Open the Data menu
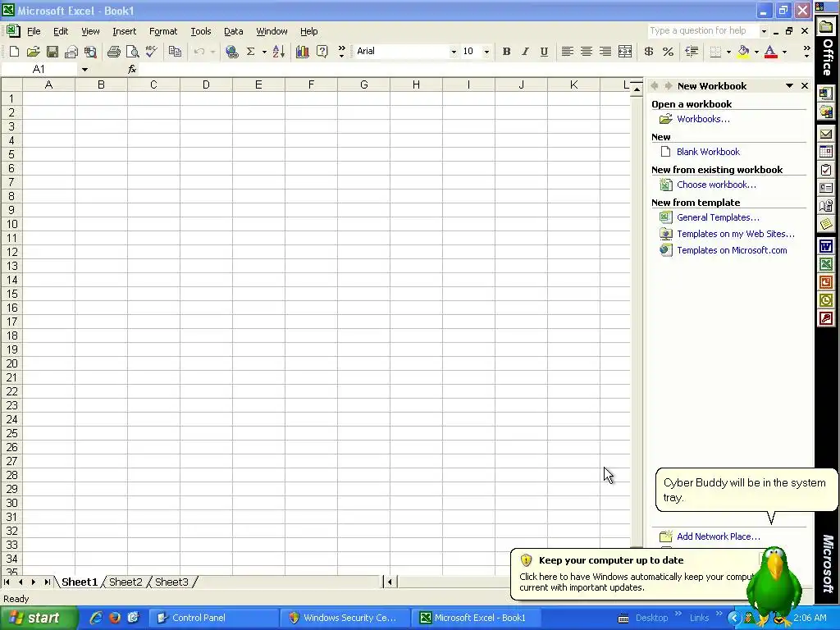This screenshot has width=840, height=630. pos(233,31)
